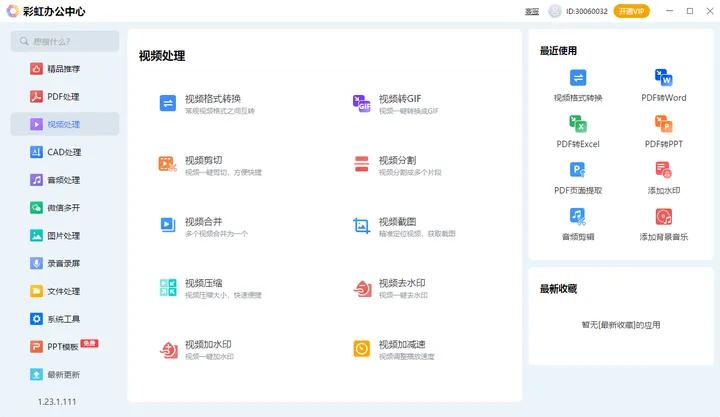
Task: Open the 视频去水印 tool icon
Action: [x=362, y=288]
